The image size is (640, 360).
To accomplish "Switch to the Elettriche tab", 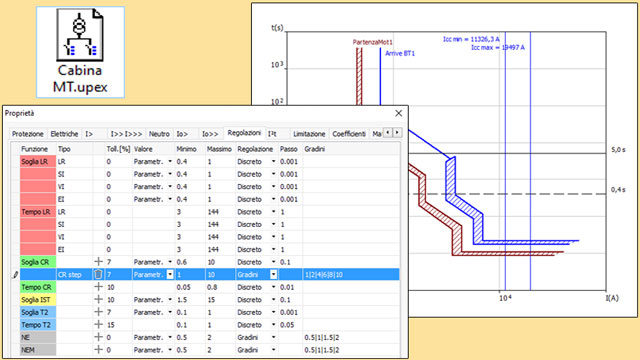I will 64,134.
